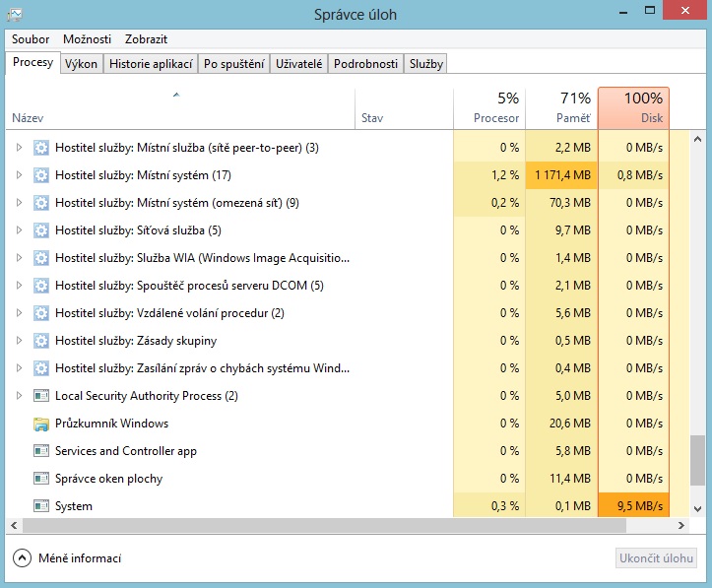Switch to the Výkon tab
Viewport: 712px width, 588px height.
[81, 64]
